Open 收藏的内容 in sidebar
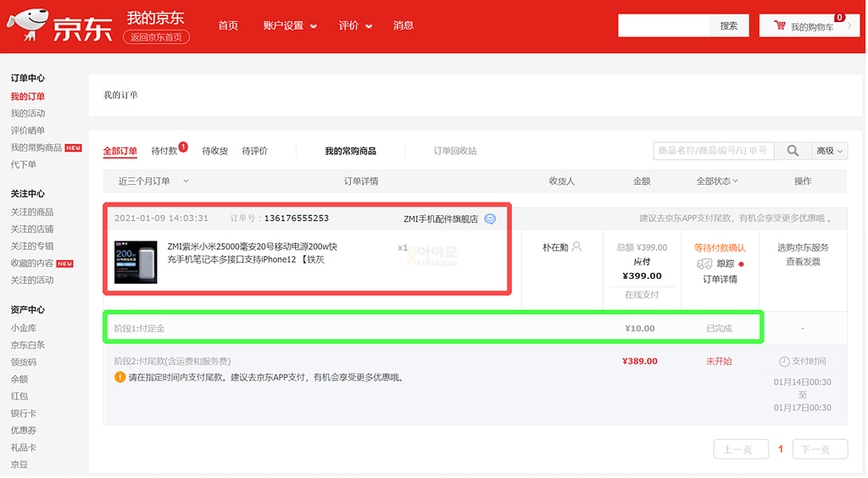This screenshot has height=478, width=868. 32,264
